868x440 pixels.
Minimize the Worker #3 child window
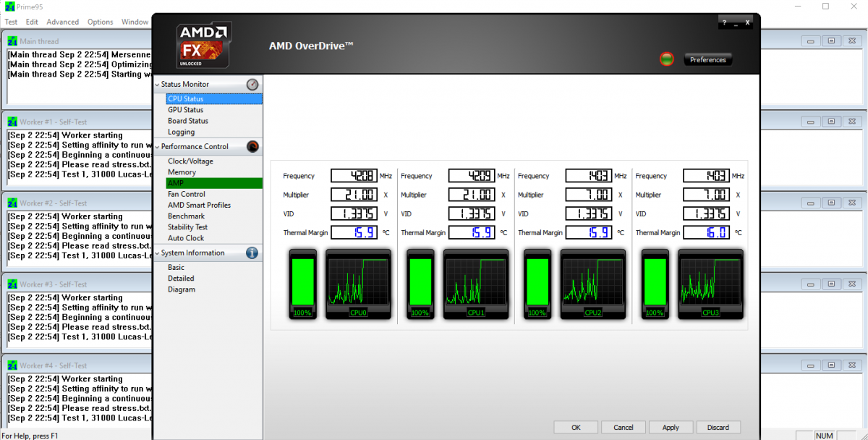point(812,284)
